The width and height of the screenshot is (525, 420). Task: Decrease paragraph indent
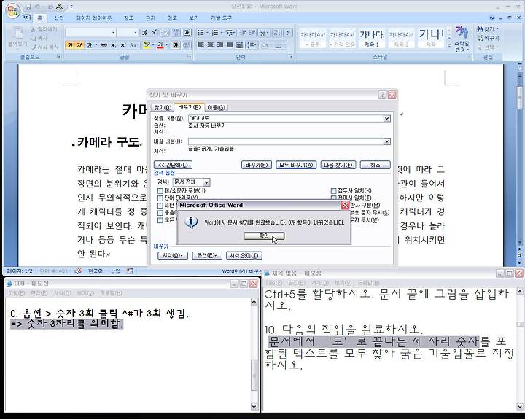(x=243, y=33)
